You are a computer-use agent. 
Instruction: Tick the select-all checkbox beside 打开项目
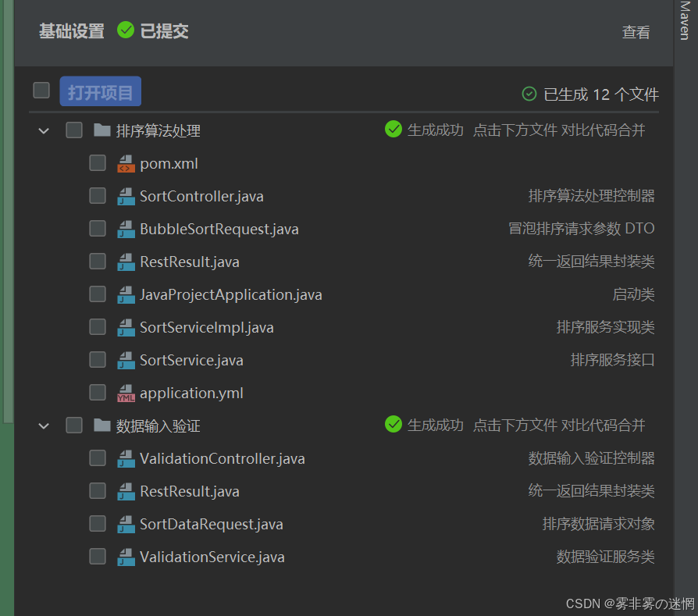[41, 91]
